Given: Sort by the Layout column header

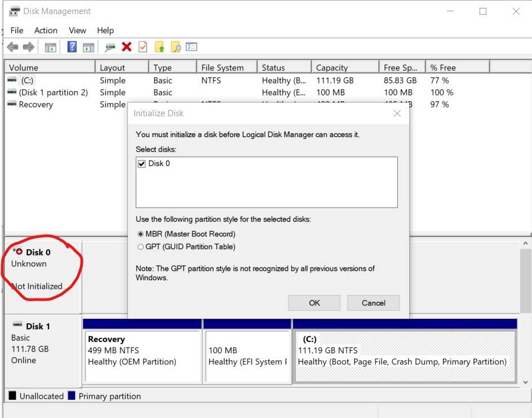Looking at the screenshot, I should 122,67.
